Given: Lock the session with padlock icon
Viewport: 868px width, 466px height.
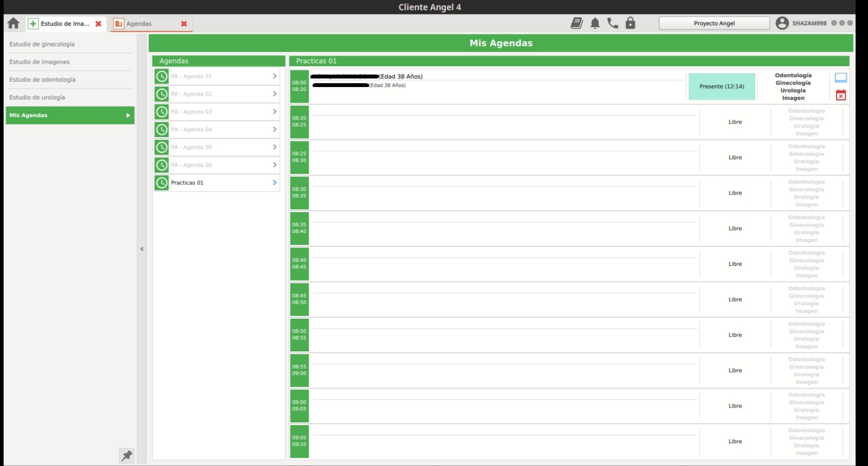Looking at the screenshot, I should pos(630,23).
